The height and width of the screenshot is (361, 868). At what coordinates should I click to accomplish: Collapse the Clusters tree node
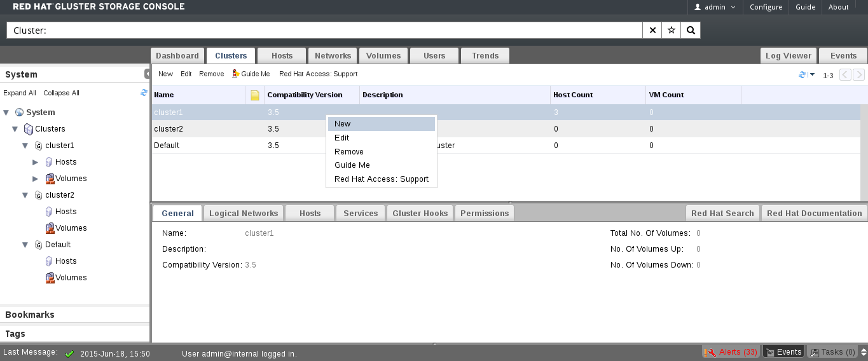pyautogui.click(x=16, y=129)
